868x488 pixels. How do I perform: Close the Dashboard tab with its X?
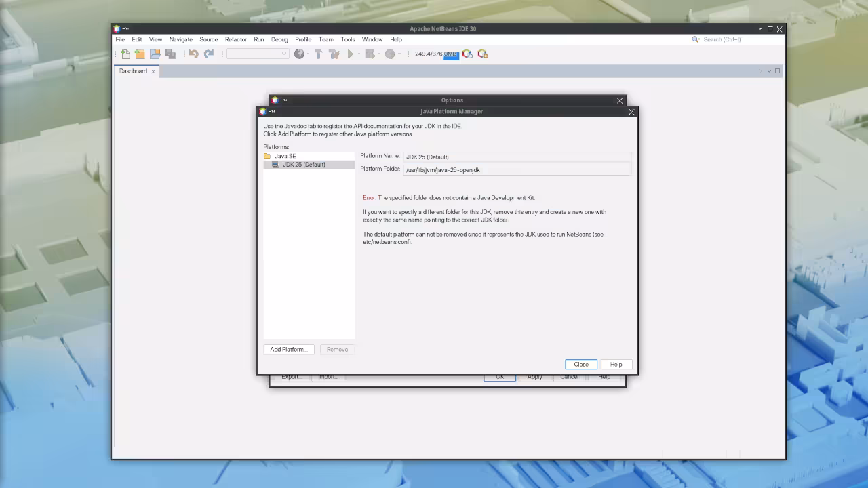153,71
